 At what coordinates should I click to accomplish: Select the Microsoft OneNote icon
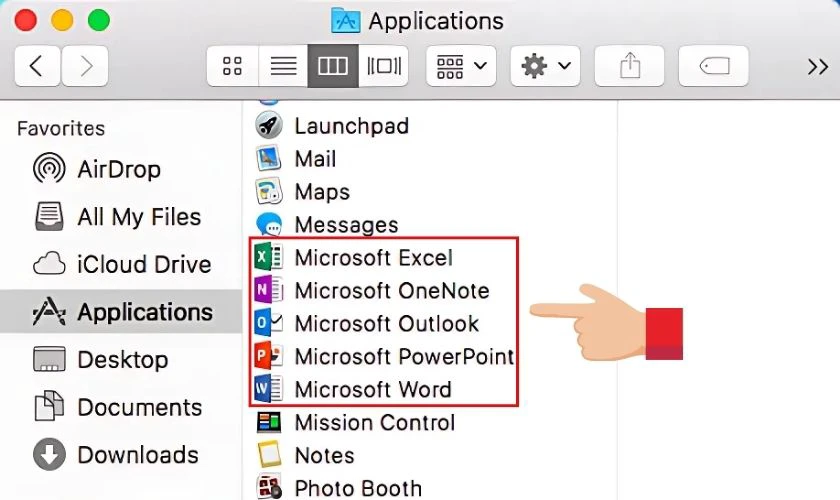click(x=269, y=291)
